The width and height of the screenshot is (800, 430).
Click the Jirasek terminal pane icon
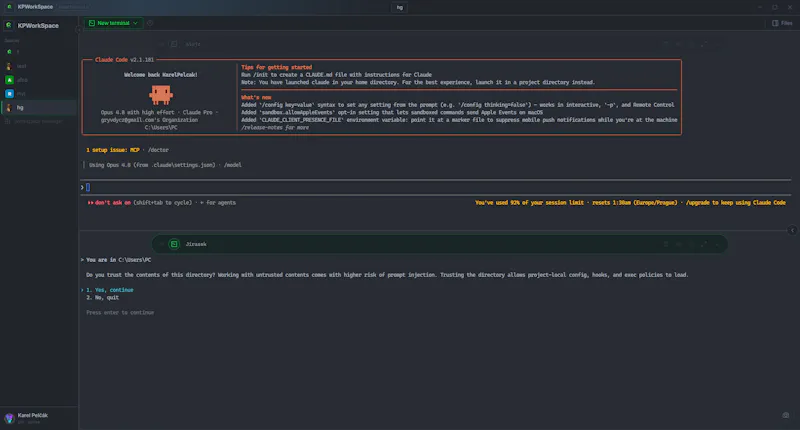point(174,244)
